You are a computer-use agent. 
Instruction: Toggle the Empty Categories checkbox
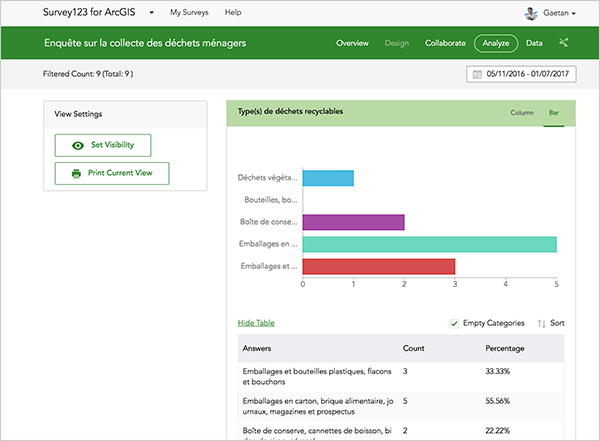455,323
